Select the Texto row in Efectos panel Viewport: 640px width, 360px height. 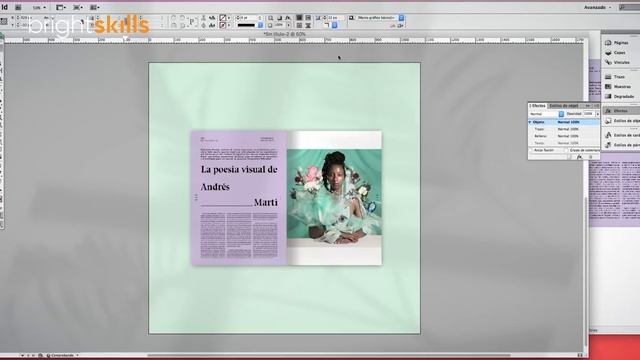564,143
